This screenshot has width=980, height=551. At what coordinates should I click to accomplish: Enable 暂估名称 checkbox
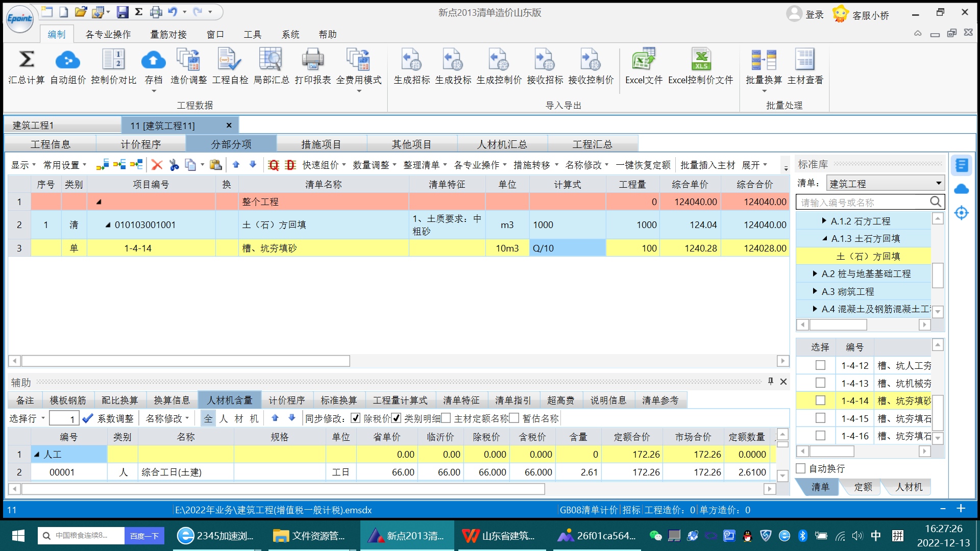pos(514,418)
